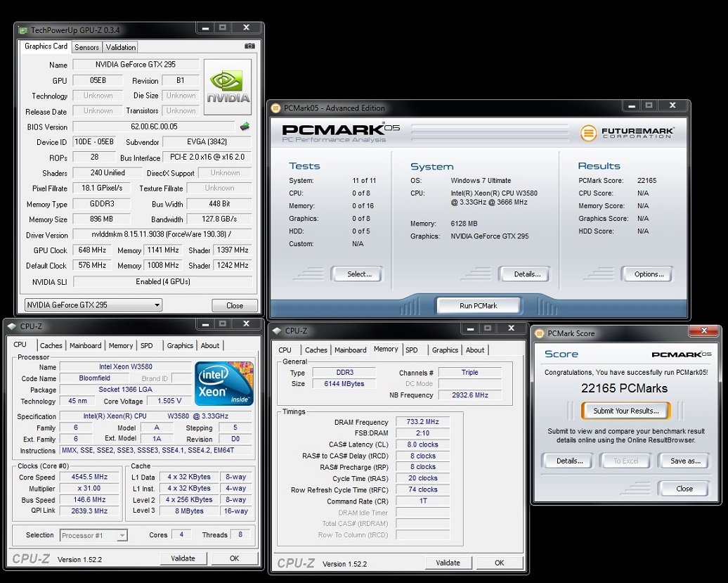Click Bandwidth value 127.8 GB/s
The width and height of the screenshot is (728, 583).
point(219,219)
